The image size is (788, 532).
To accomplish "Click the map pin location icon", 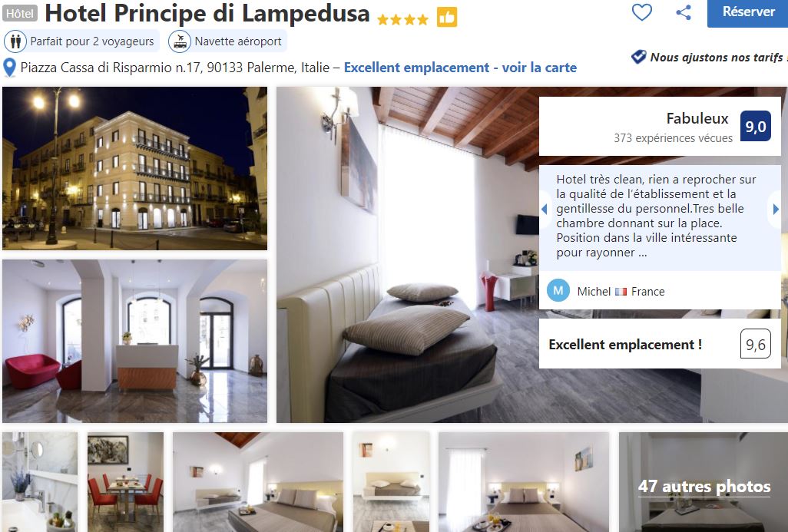I will (x=9, y=68).
